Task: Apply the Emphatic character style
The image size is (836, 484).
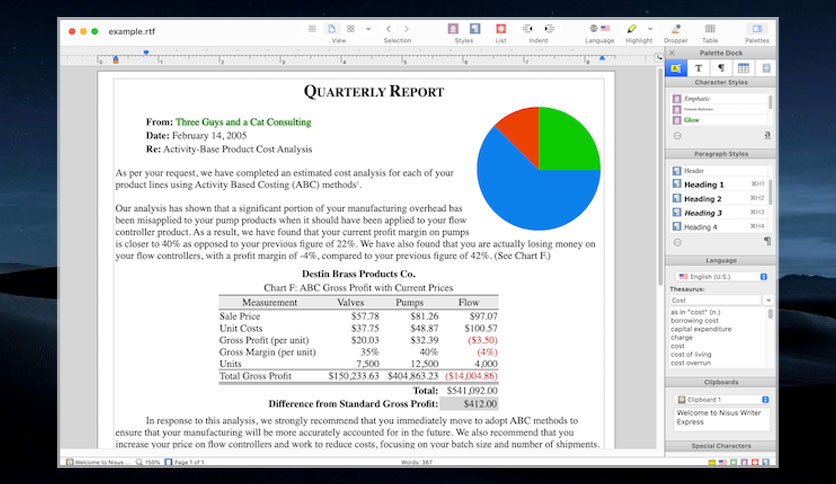Action: point(719,99)
